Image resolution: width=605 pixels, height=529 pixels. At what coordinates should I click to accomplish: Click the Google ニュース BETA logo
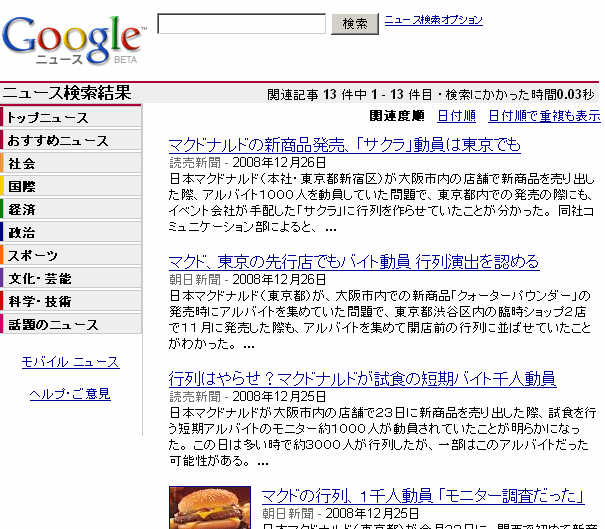[x=74, y=40]
